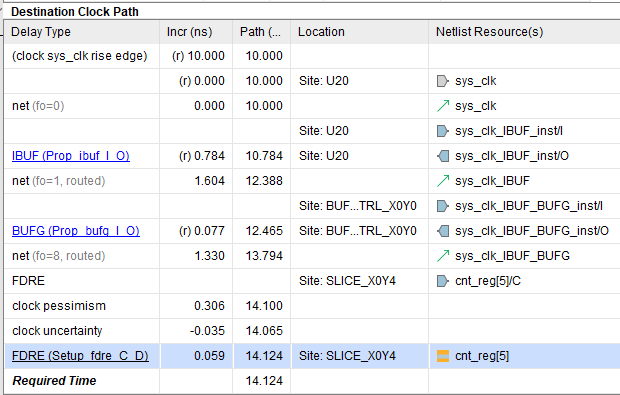
Task: Click the output pin icon for sys_clk_IBUF_inst/O
Action: point(443,156)
